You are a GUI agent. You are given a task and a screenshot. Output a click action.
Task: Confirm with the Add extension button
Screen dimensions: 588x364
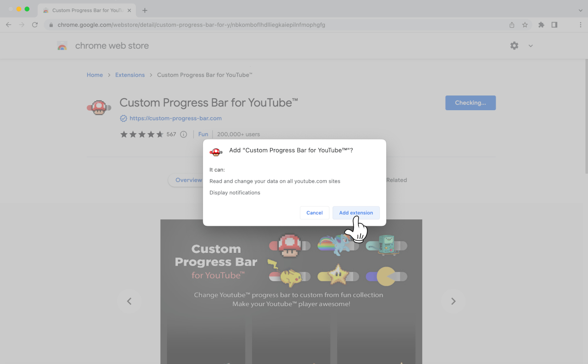click(x=356, y=213)
